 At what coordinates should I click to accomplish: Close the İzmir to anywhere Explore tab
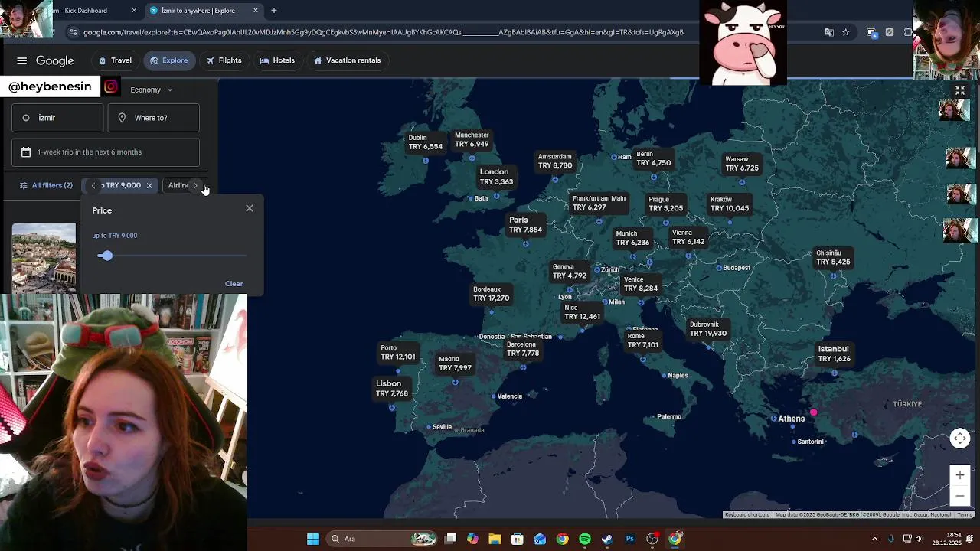point(256,11)
